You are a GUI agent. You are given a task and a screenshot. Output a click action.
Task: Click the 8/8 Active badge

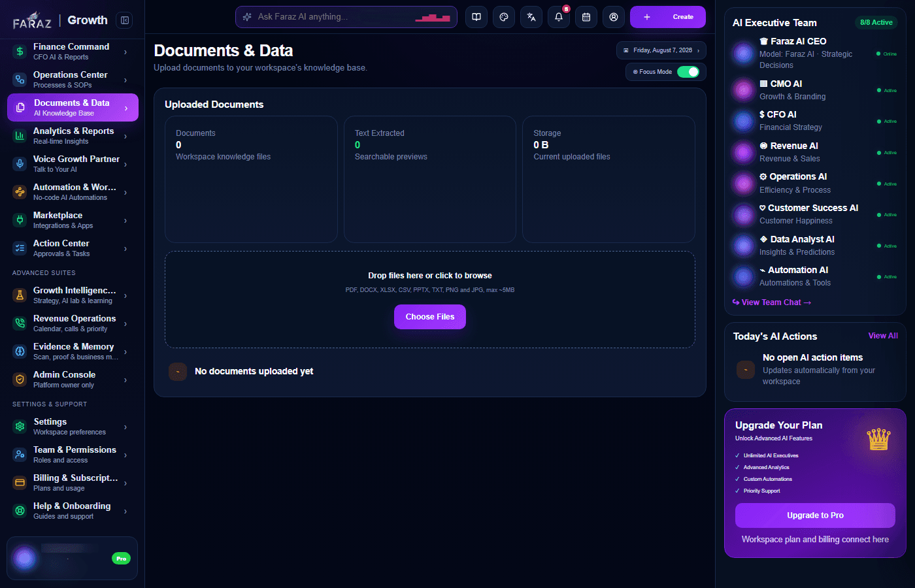(876, 22)
